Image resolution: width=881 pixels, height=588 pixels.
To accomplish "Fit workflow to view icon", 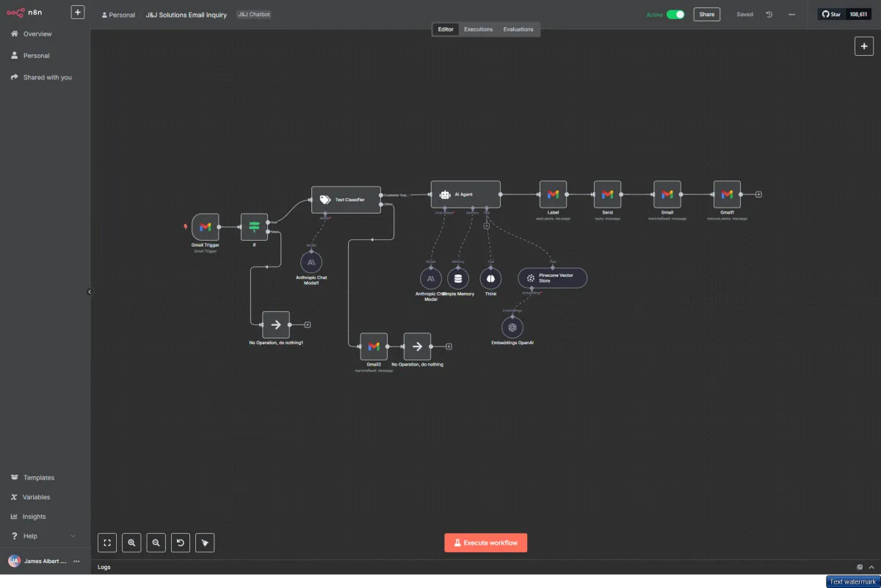I will (107, 542).
